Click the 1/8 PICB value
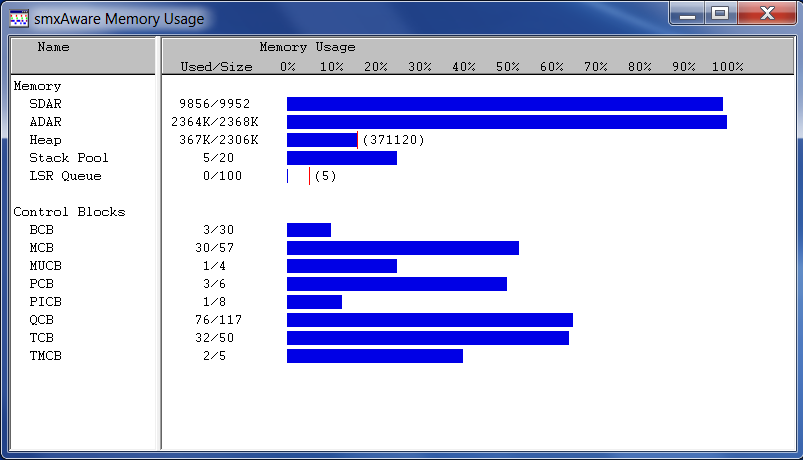 click(x=215, y=302)
